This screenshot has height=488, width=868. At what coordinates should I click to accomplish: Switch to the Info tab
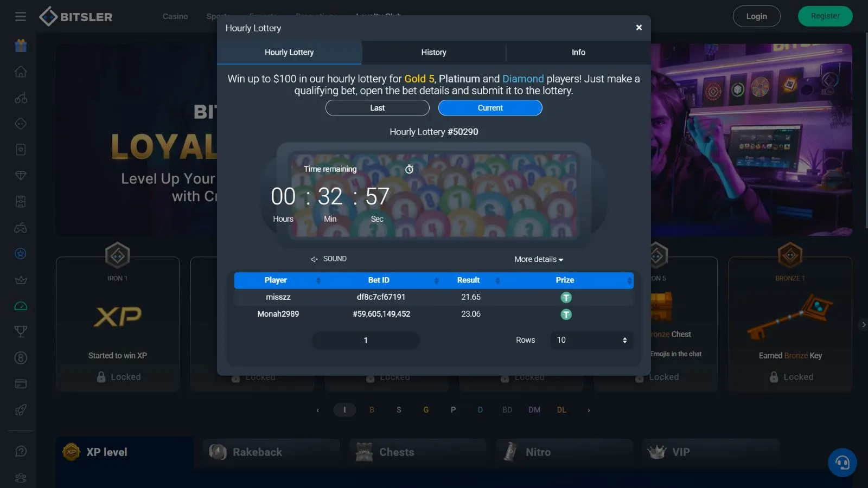(578, 53)
